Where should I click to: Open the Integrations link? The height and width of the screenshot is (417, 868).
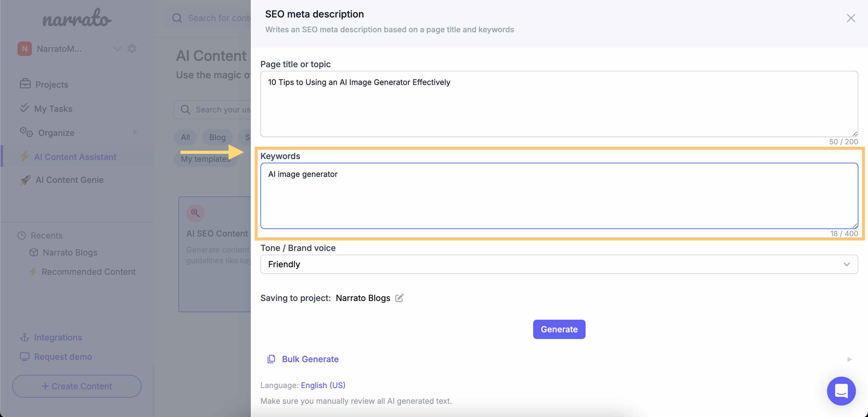[x=58, y=337]
